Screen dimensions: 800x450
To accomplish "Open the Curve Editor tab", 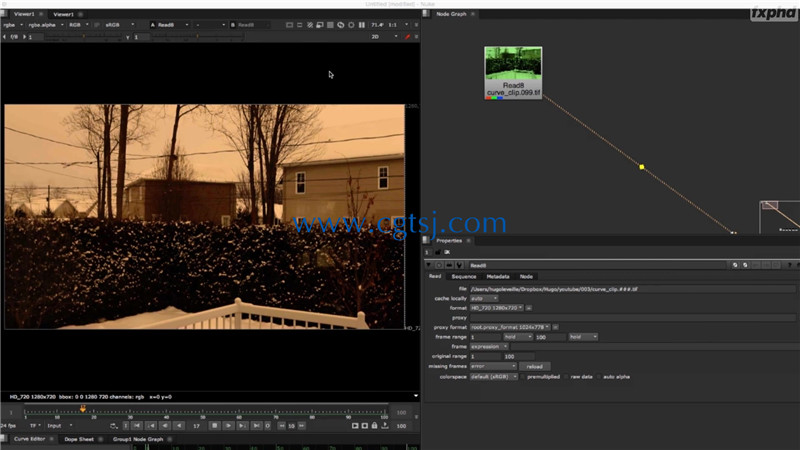I will click(x=29, y=439).
